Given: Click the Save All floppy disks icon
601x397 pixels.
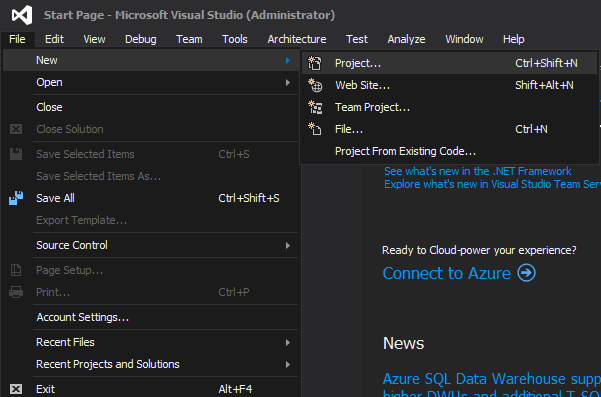Looking at the screenshot, I should (16, 198).
